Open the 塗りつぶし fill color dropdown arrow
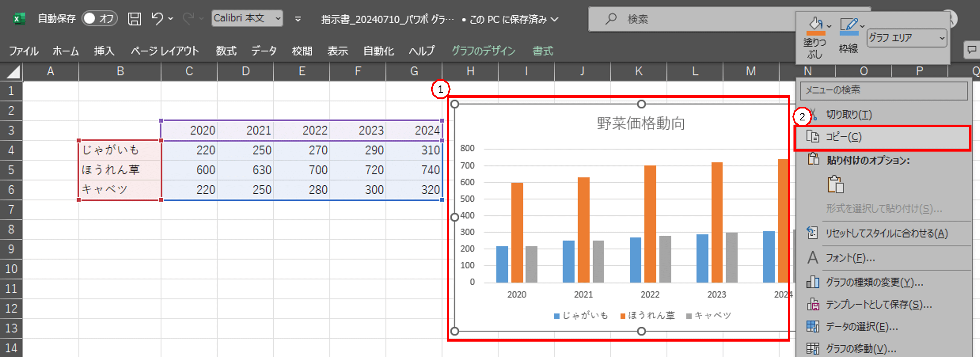Screen dimensions: 980x357 click(x=829, y=26)
